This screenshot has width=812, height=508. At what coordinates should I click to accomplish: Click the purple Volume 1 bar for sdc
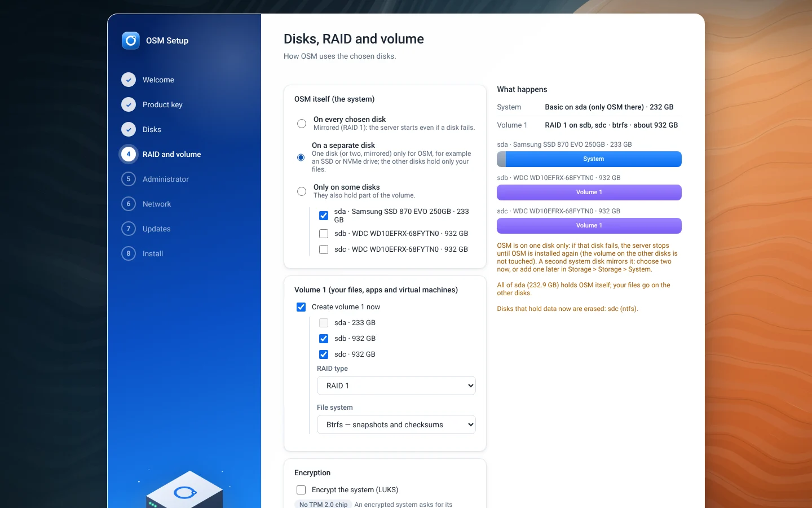pyautogui.click(x=589, y=226)
